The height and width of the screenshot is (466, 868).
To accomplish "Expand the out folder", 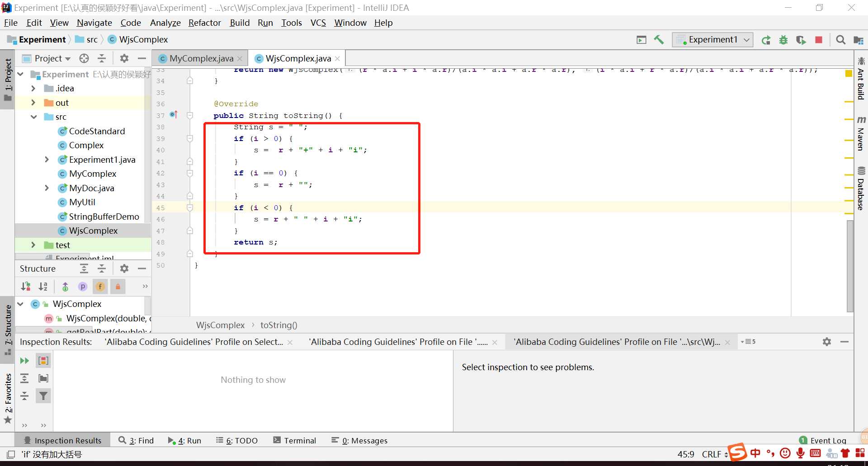I will click(33, 103).
